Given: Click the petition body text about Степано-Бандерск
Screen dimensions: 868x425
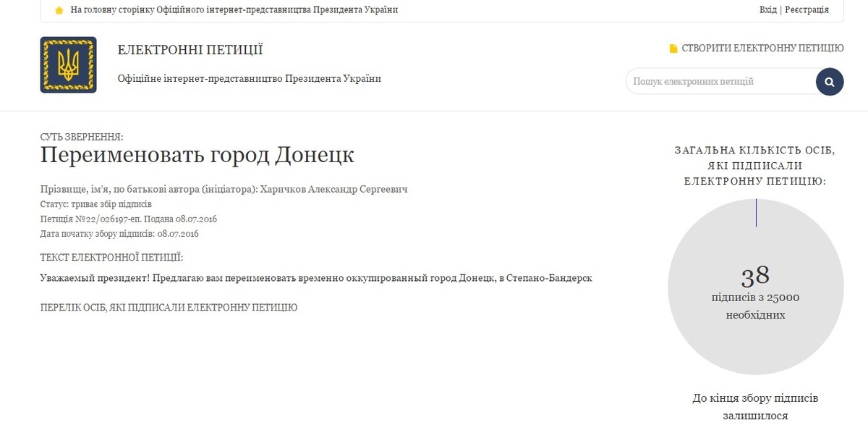Looking at the screenshot, I should [316, 279].
